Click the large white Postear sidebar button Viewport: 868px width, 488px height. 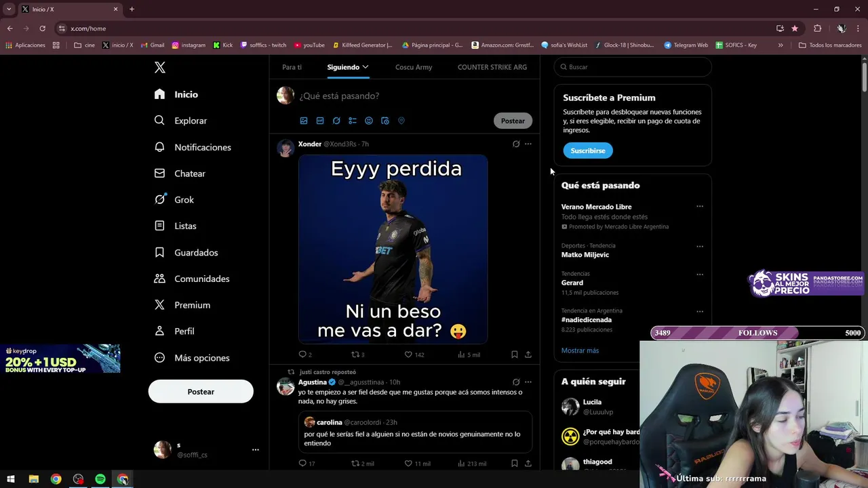pos(201,392)
